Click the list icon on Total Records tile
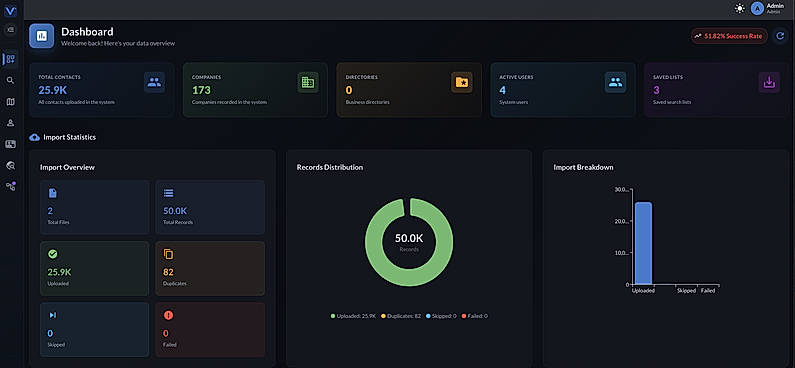The image size is (795, 368). [168, 193]
